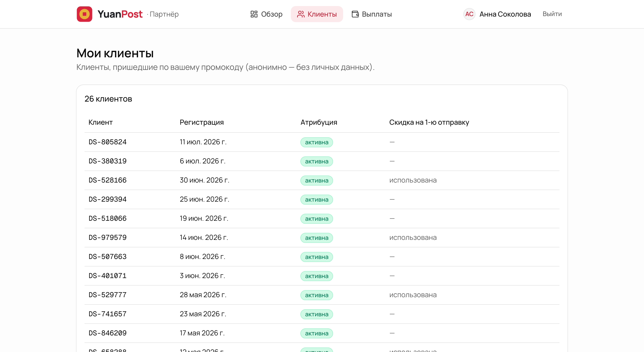Screen dimensions: 644x352
Task: Click использована status for DS-529777
Action: click(x=413, y=295)
